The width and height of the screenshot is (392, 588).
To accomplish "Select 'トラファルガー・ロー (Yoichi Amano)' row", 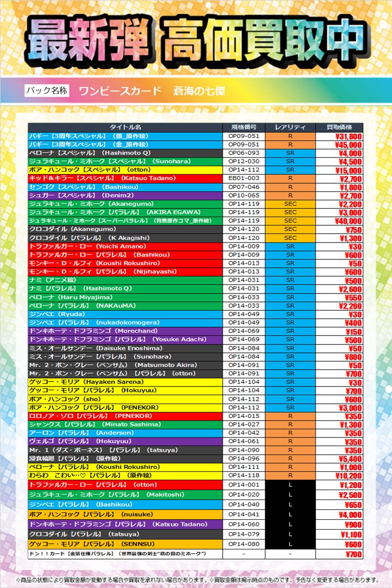I will point(196,246).
